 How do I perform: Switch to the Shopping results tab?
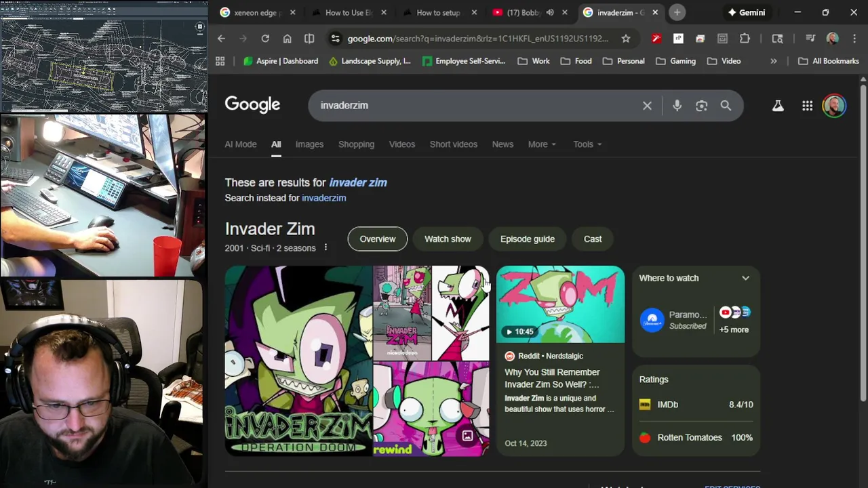pyautogui.click(x=356, y=144)
